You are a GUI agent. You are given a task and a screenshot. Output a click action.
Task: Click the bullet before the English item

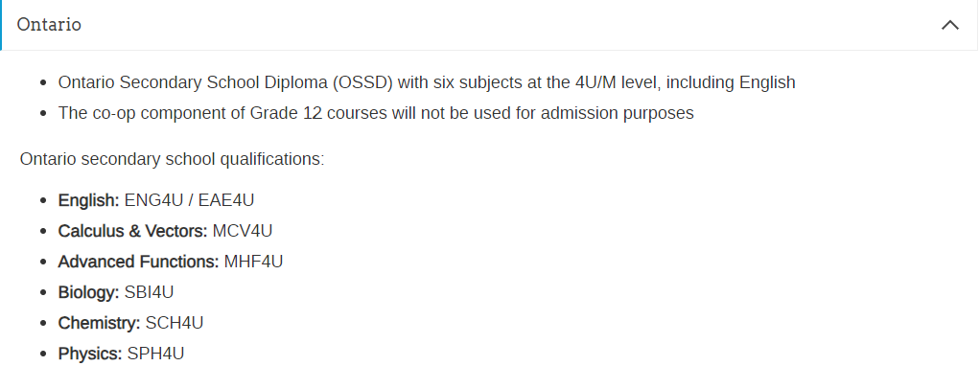[43, 201]
